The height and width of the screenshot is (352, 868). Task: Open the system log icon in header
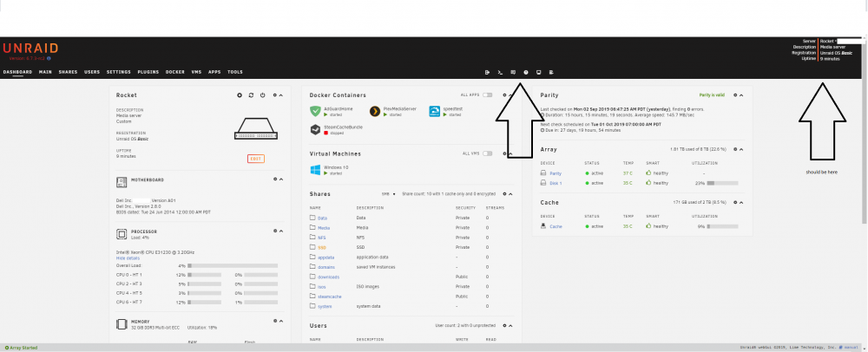pos(551,72)
